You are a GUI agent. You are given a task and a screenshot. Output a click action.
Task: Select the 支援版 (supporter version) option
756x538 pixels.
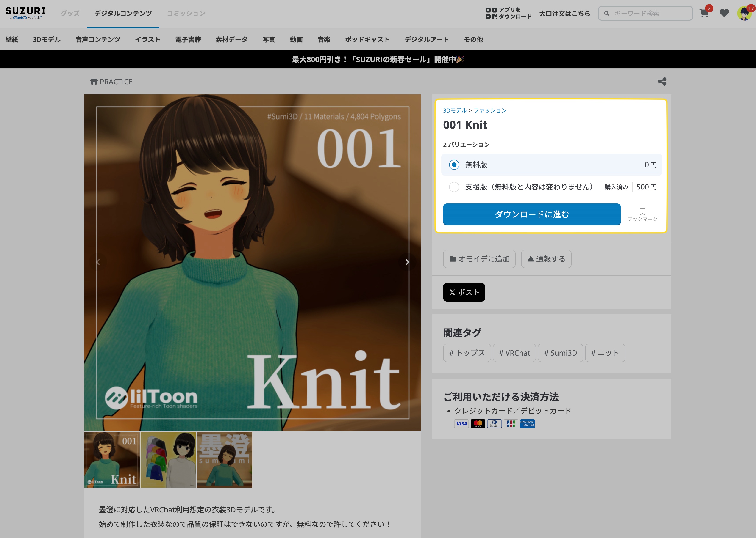[x=454, y=187]
